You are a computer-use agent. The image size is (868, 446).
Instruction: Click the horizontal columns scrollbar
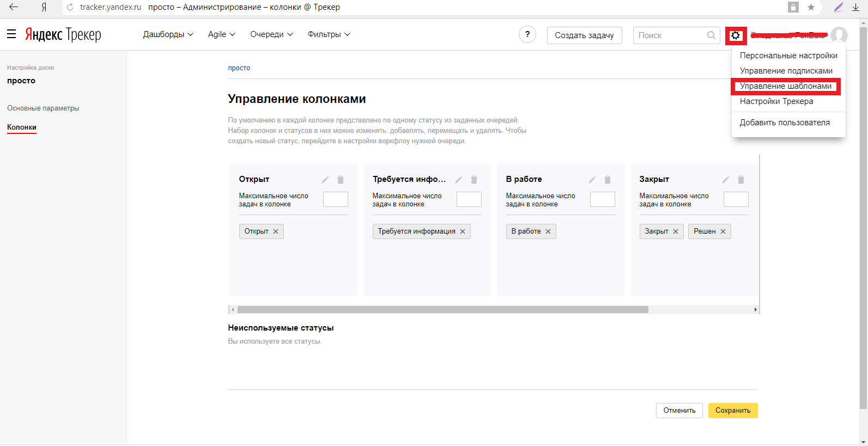tap(443, 309)
